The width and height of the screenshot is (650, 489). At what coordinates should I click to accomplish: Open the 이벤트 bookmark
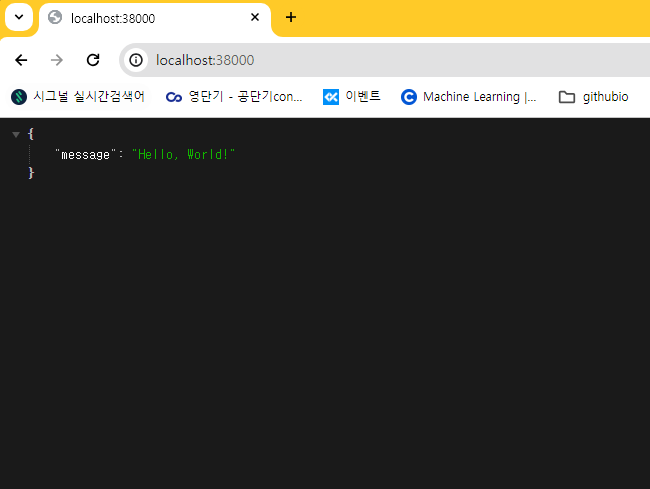(351, 97)
